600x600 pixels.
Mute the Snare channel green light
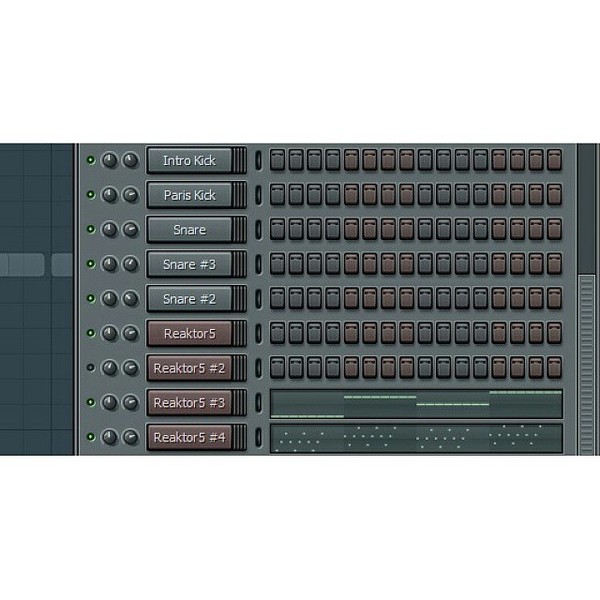tap(91, 229)
